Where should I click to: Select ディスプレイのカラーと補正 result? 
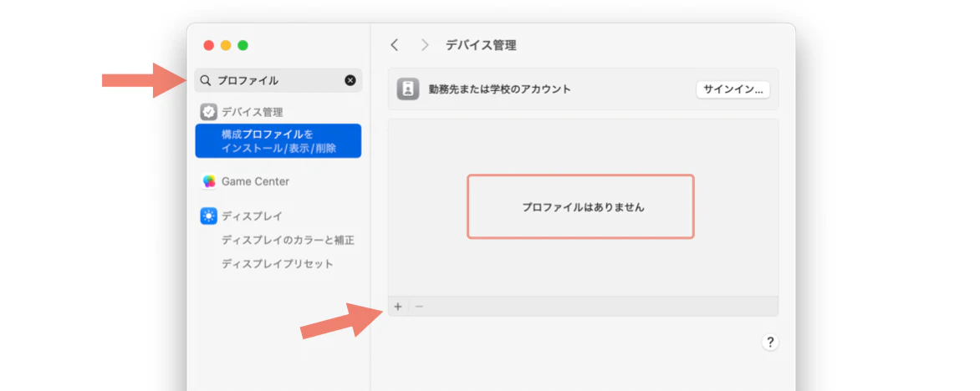pos(288,240)
